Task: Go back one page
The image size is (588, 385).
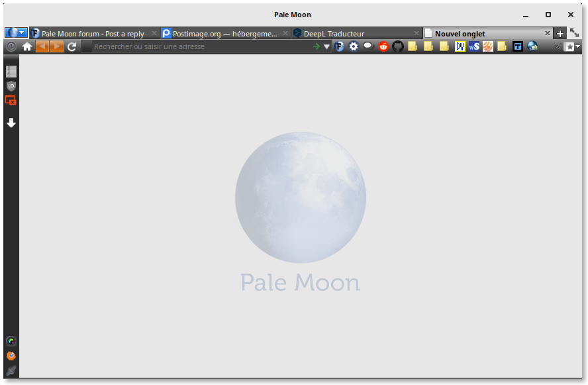Action: pyautogui.click(x=42, y=46)
